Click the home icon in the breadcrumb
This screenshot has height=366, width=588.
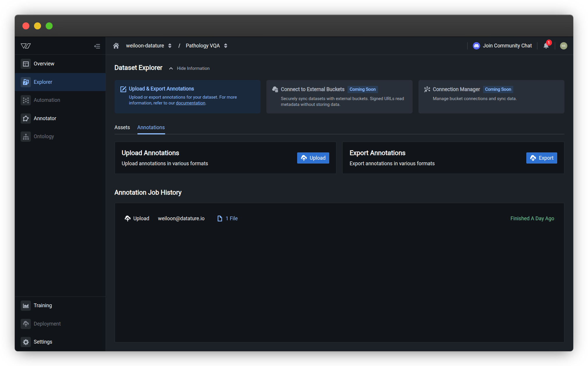coord(116,45)
